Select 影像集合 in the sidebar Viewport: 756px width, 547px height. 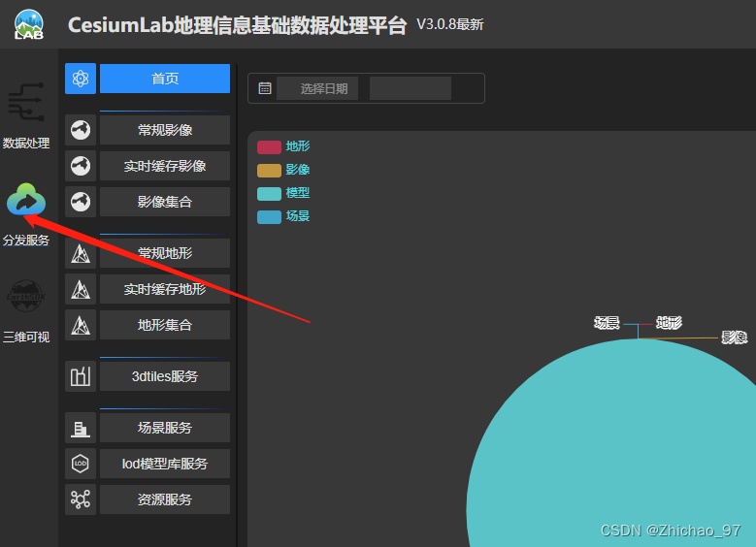[165, 202]
